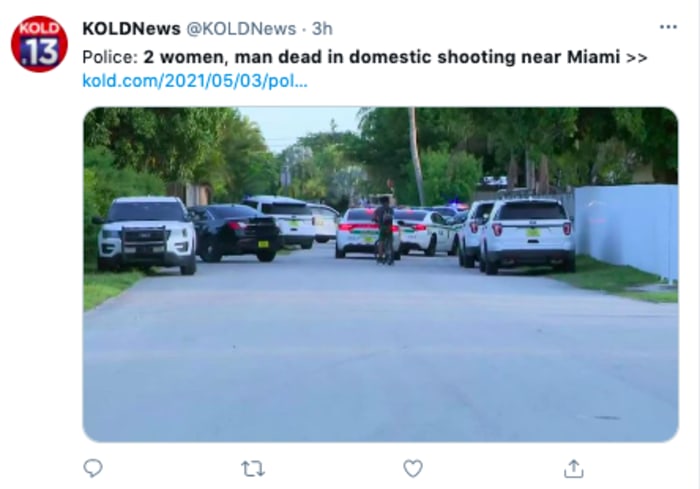Click the cyclist in the photo

[384, 230]
